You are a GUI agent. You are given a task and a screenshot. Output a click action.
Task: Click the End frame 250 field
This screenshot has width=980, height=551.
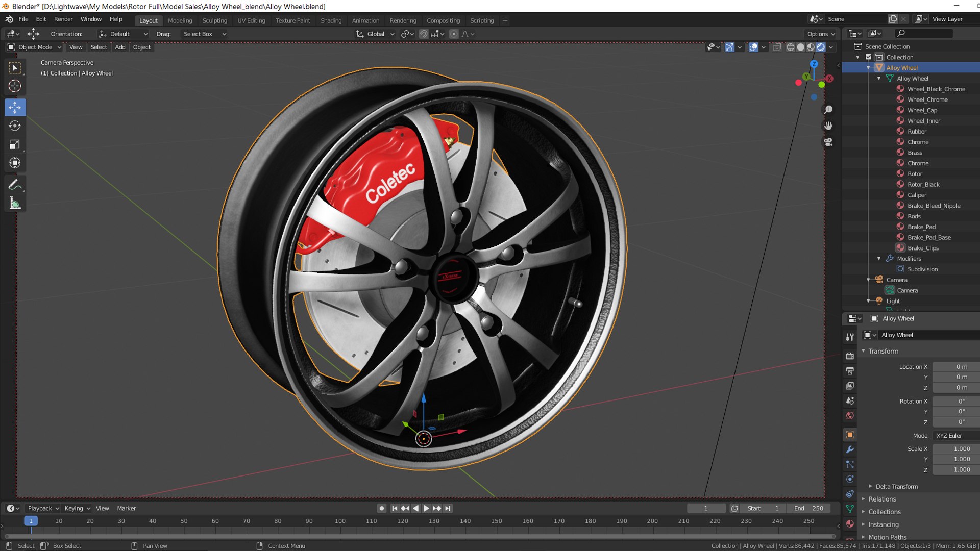808,508
